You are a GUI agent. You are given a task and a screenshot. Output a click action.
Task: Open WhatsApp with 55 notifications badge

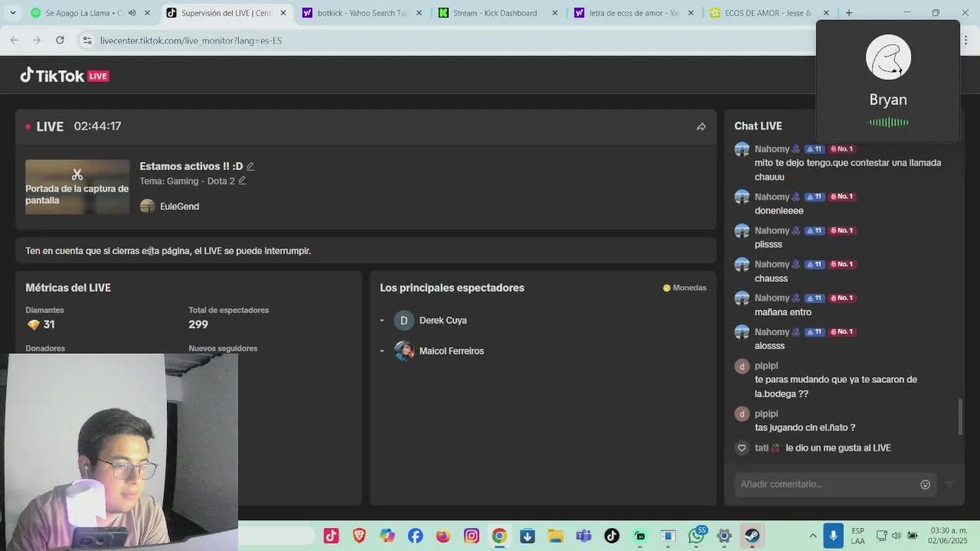697,536
